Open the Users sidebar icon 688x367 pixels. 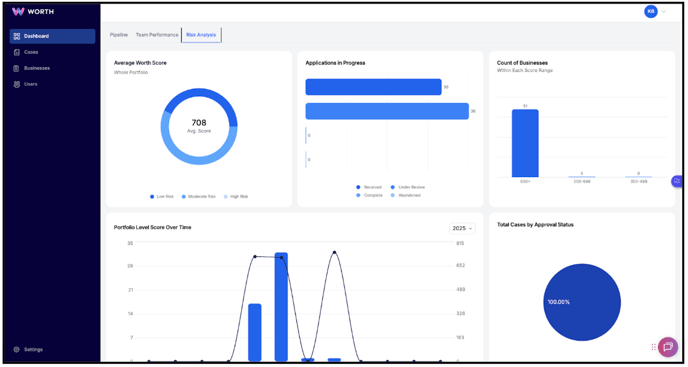[x=17, y=84]
